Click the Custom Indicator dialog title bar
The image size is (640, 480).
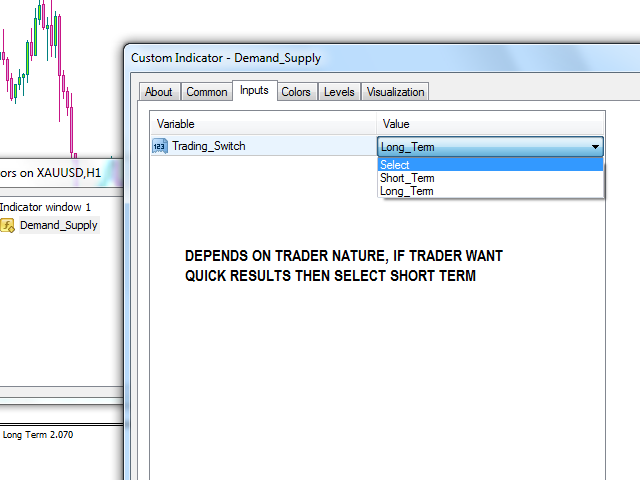pyautogui.click(x=380, y=58)
